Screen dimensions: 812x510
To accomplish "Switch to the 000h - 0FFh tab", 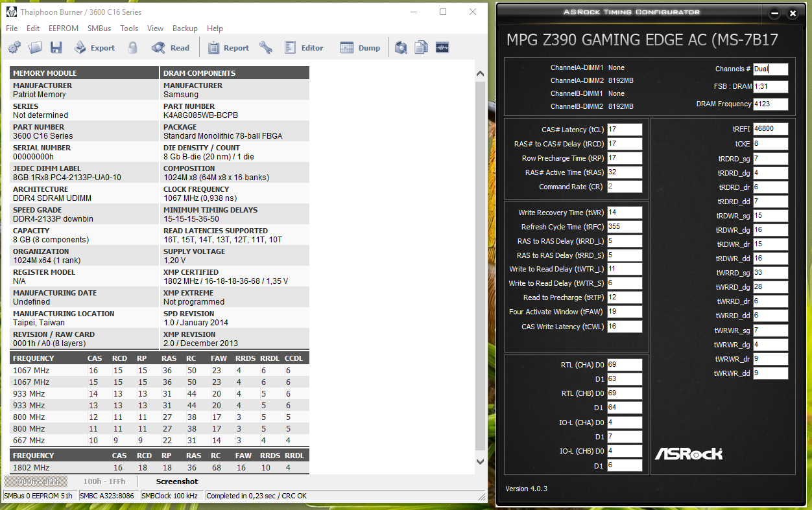I will (36, 481).
